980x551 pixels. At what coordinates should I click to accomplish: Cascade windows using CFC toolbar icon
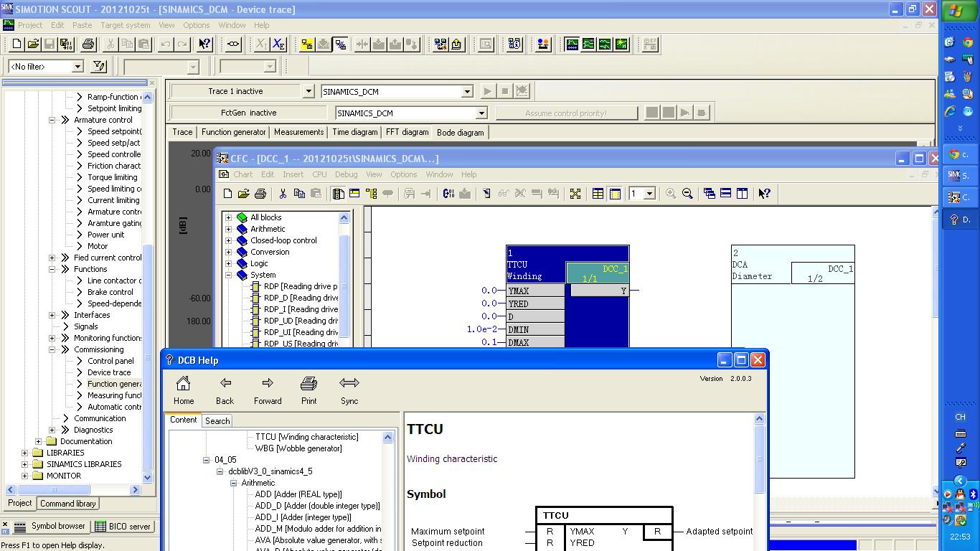(x=710, y=194)
